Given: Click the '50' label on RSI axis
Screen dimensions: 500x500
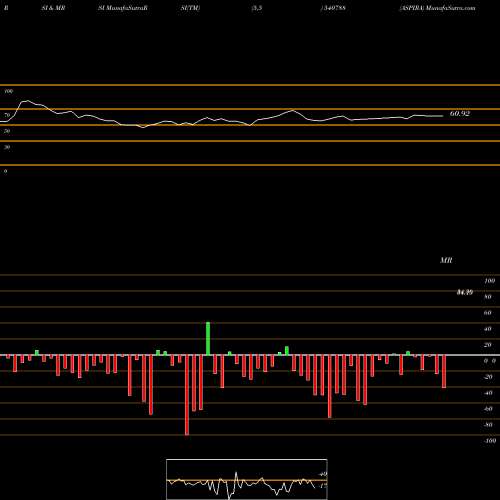Looking at the screenshot, I should 7,131.
